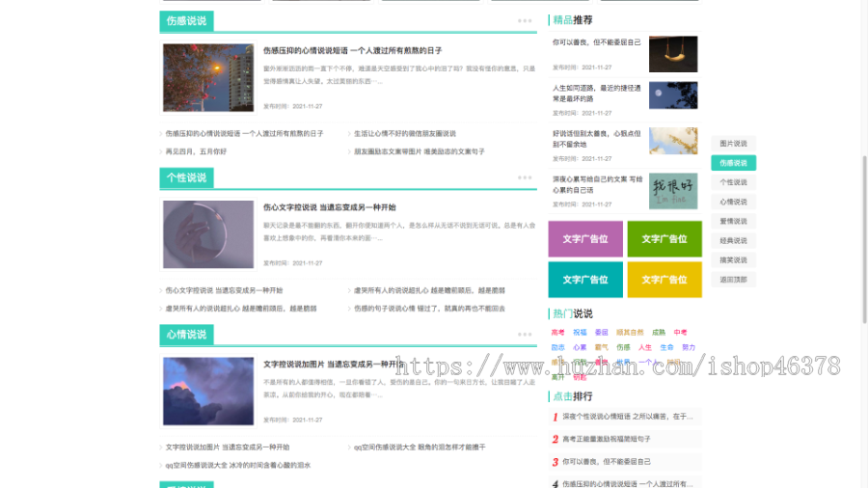Select 图片说说 in the floating side menu
Screen dimensions: 868x488
[733, 144]
